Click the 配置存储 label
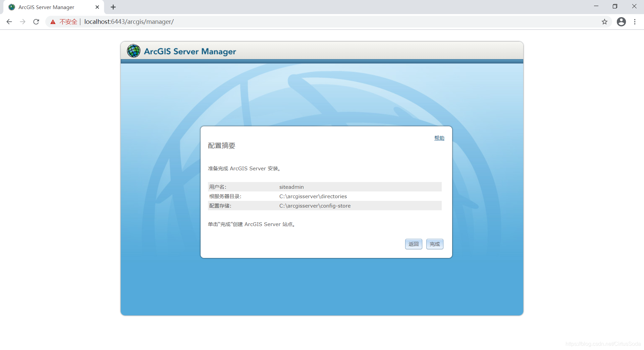This screenshot has height=350, width=644. 220,206
